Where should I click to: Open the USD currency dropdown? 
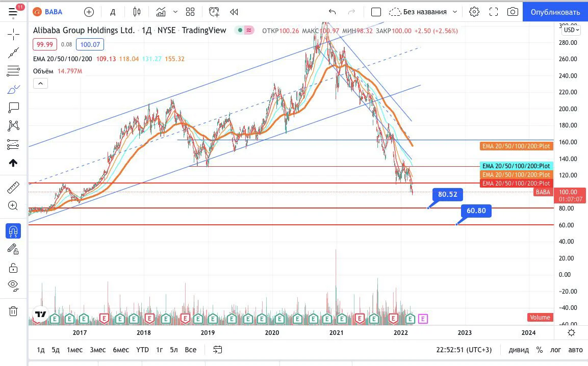(x=572, y=30)
